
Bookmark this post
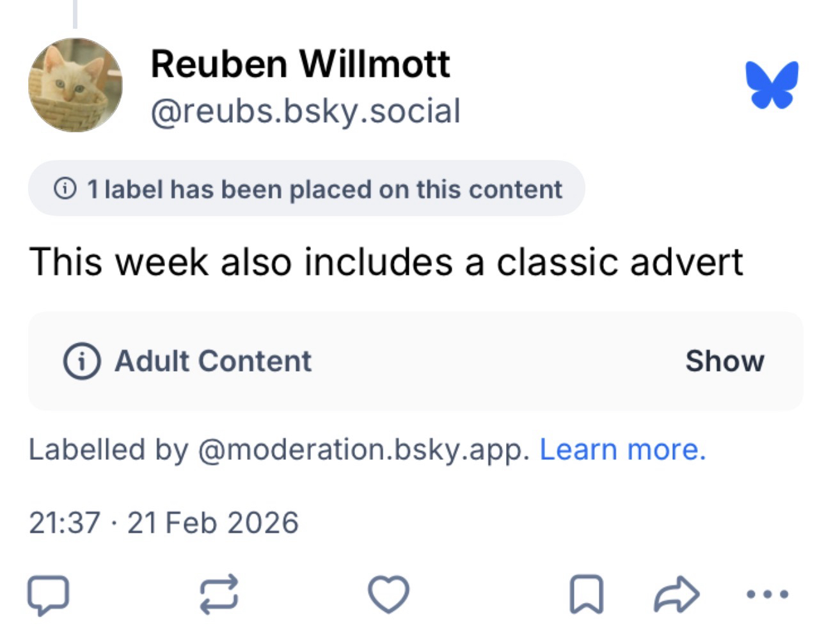pyautogui.click(x=586, y=595)
